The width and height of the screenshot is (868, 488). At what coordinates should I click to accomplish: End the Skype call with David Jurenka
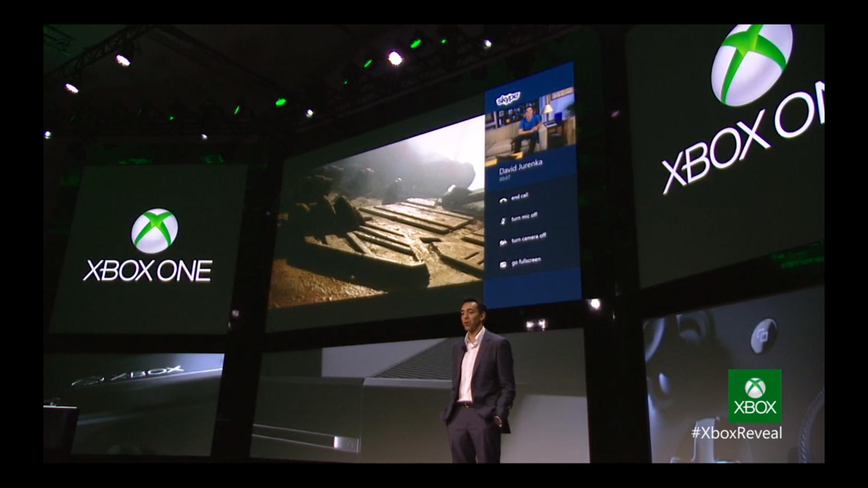pos(514,198)
